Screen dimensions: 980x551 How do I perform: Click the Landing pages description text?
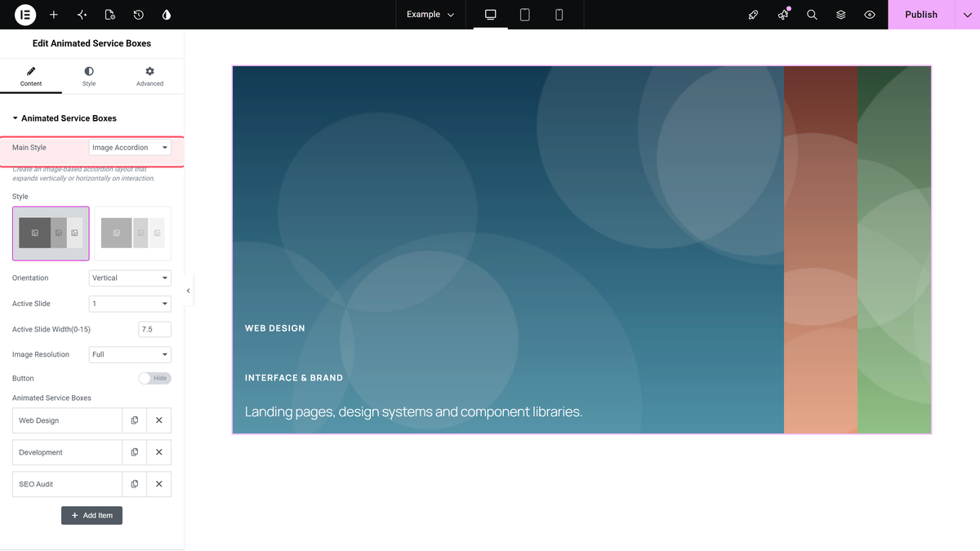tap(413, 411)
